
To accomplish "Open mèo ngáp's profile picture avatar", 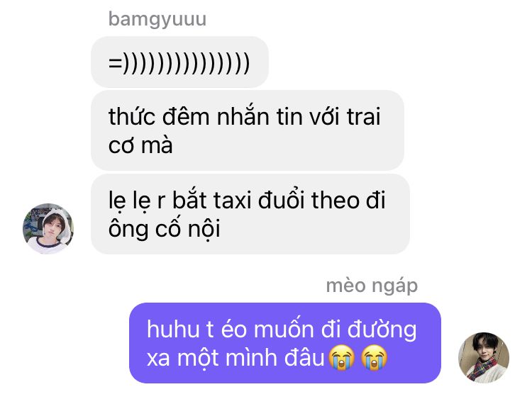I will pos(484,357).
